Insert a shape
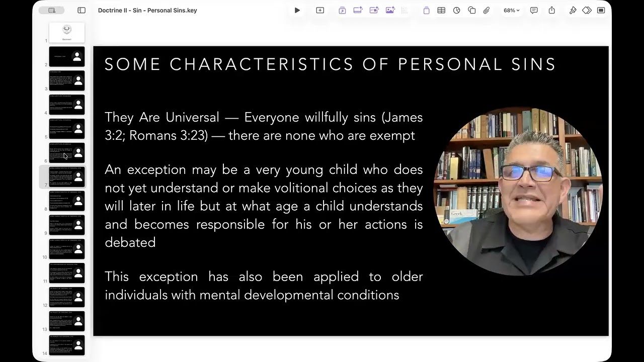The width and height of the screenshot is (644, 362). tap(472, 10)
